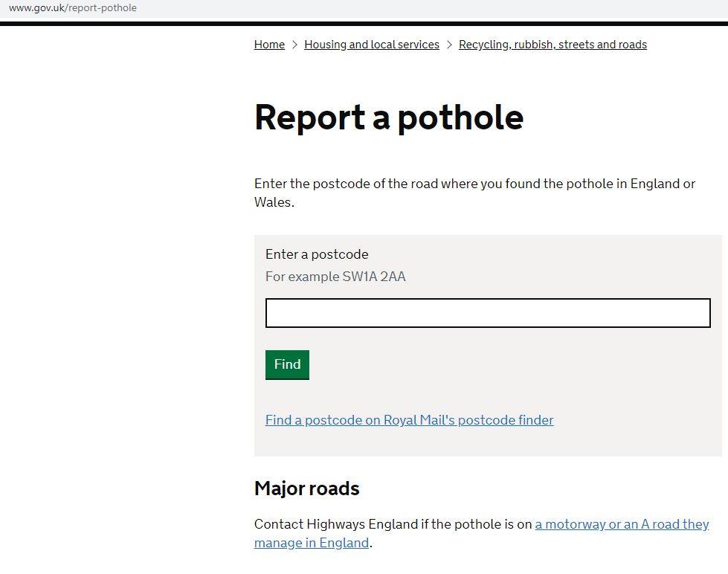Click the 'Enter a postcode' label
The width and height of the screenshot is (728, 574).
click(317, 254)
